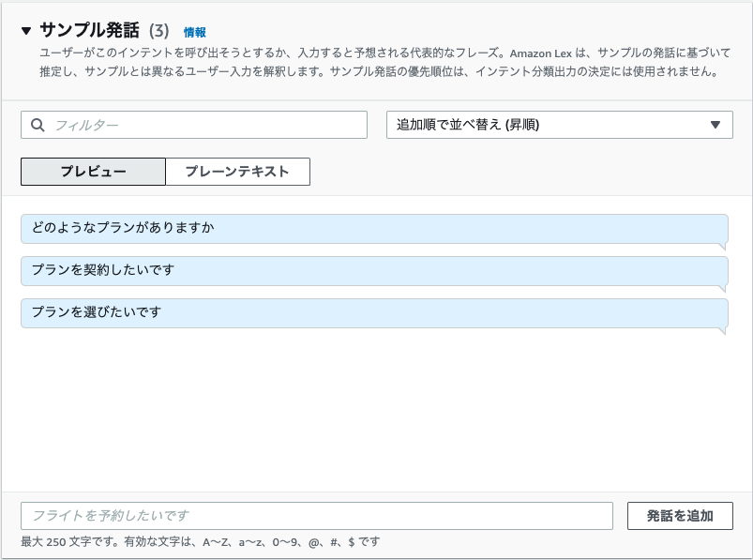
Task: Click the speech-bubble tail of the first utterance
Action: coord(722,247)
